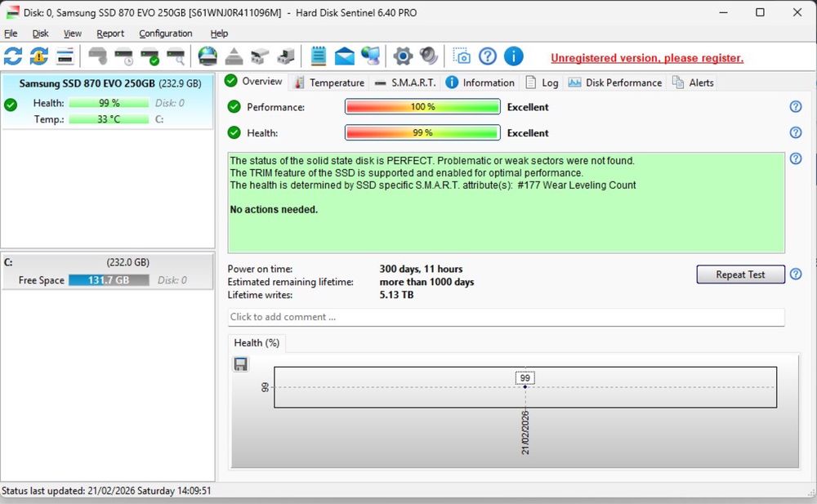Open the File menu
Image resolution: width=817 pixels, height=504 pixels.
point(11,33)
